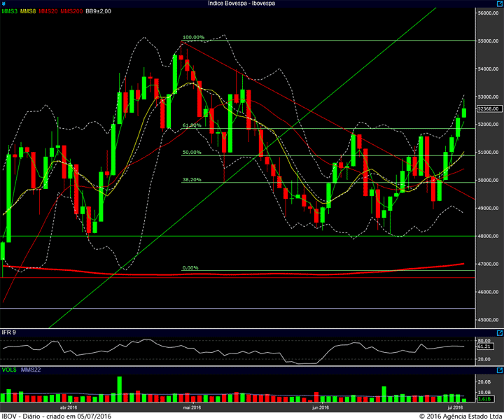Click the MMS22 volume average label

[x=31, y=370]
